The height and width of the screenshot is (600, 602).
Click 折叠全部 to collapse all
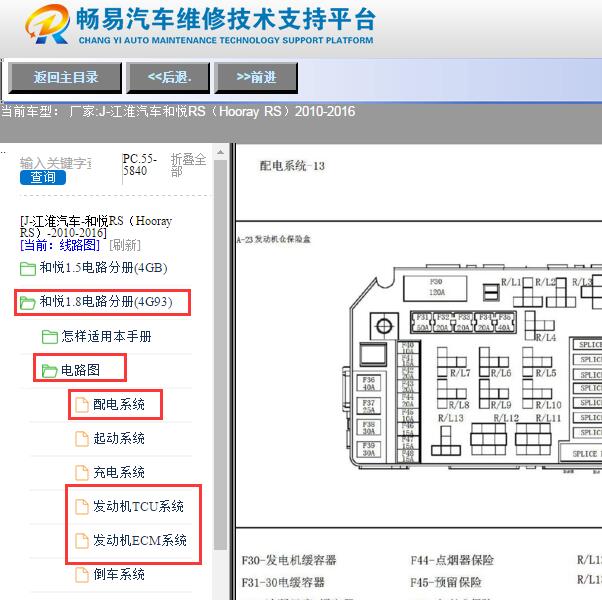(x=188, y=165)
